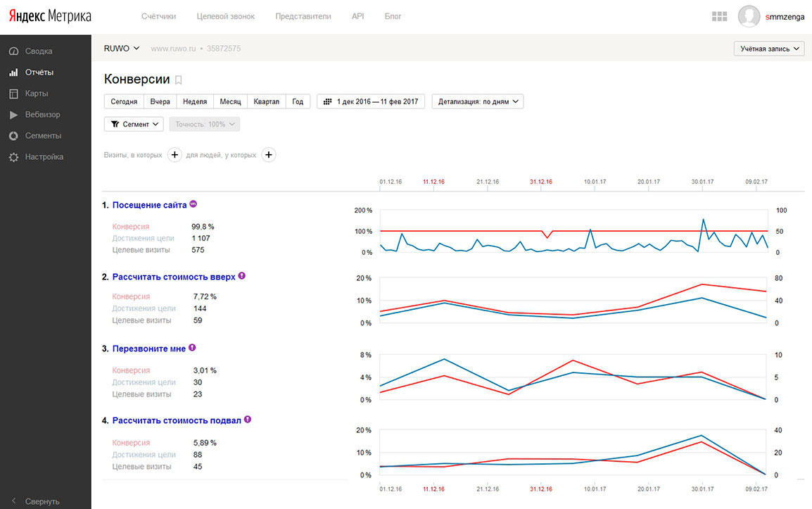This screenshot has height=509, width=812.
Task: Open the Перезвоните мне goal link
Action: pos(148,348)
